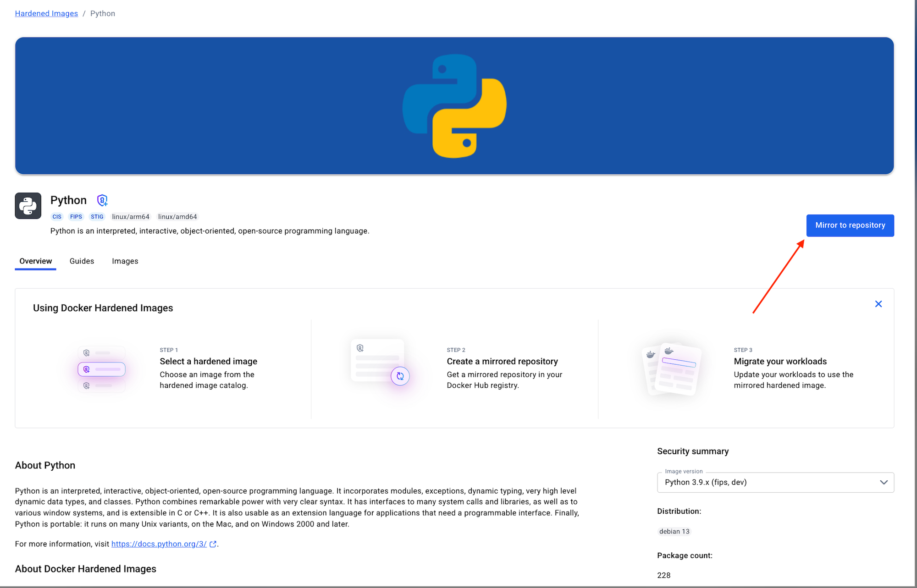Click the external link icon after docs URL
This screenshot has height=588, width=917.
(x=213, y=544)
